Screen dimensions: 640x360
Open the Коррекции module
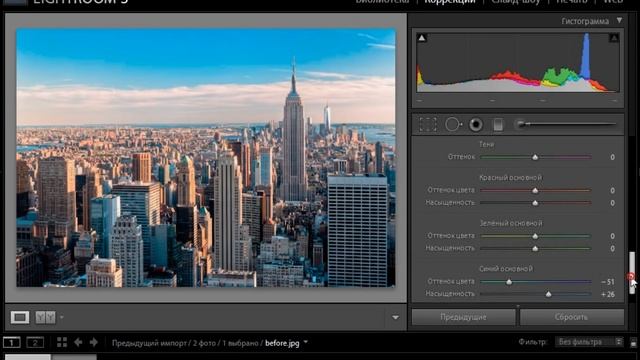[450, 2]
